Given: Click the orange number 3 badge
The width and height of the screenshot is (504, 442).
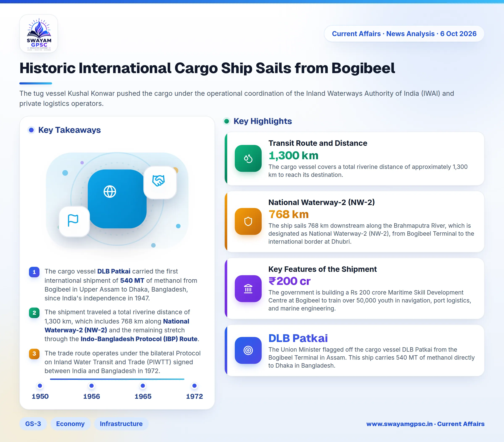Looking at the screenshot, I should coord(34,354).
